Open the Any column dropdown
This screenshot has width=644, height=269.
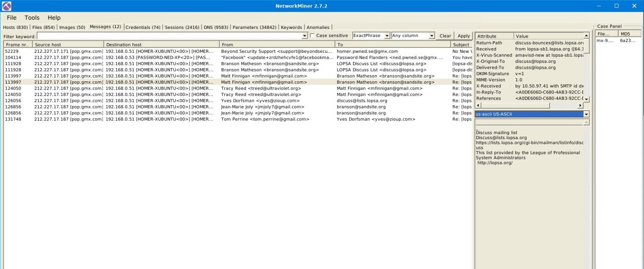coord(431,35)
